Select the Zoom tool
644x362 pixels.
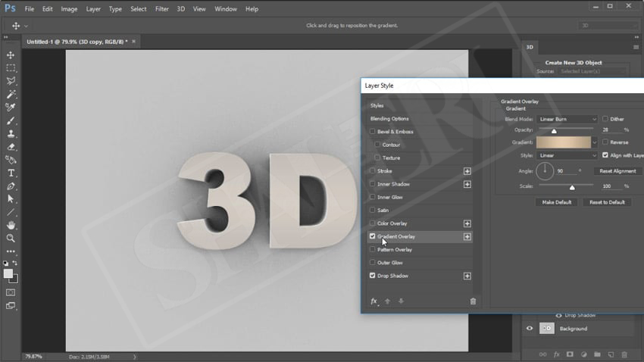pyautogui.click(x=11, y=238)
